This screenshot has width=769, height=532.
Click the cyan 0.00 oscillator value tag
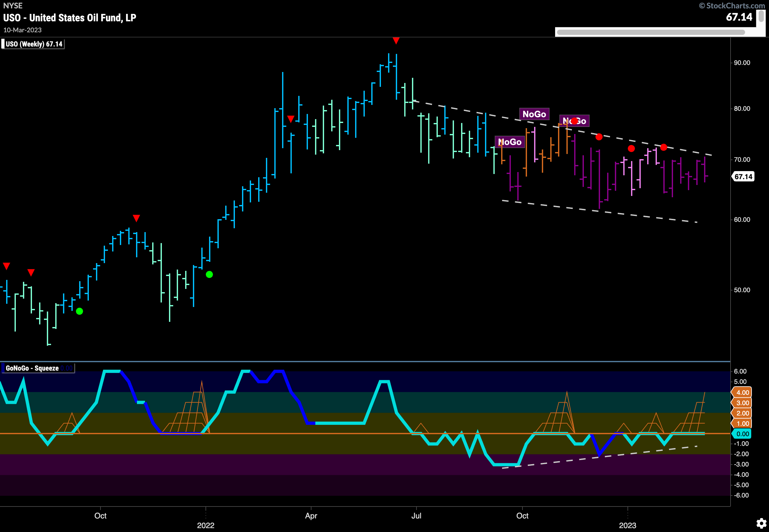(742, 434)
